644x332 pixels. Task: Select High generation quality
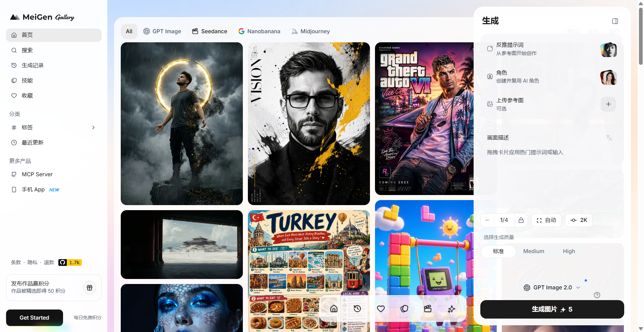point(569,251)
